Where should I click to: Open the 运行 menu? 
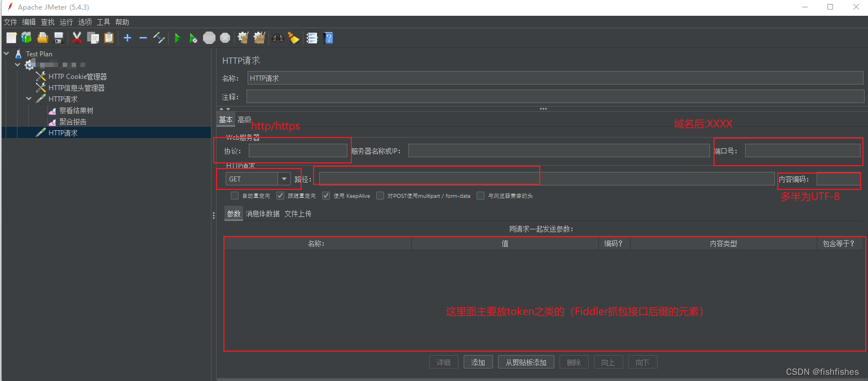coord(66,22)
